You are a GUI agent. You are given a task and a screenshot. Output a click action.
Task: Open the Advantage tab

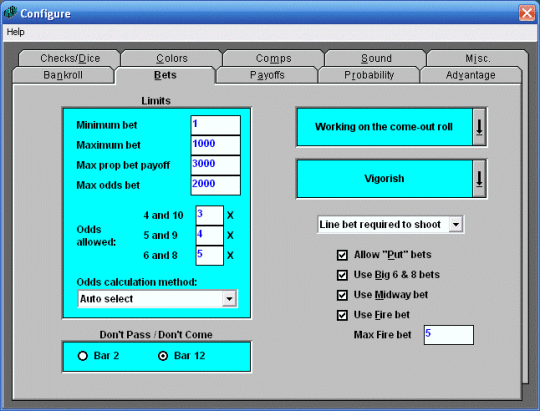470,75
